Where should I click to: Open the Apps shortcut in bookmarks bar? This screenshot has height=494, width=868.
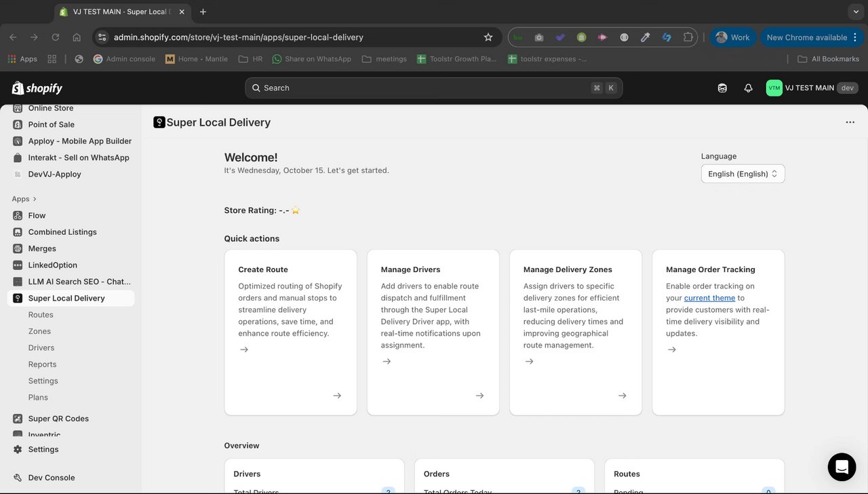pos(22,59)
